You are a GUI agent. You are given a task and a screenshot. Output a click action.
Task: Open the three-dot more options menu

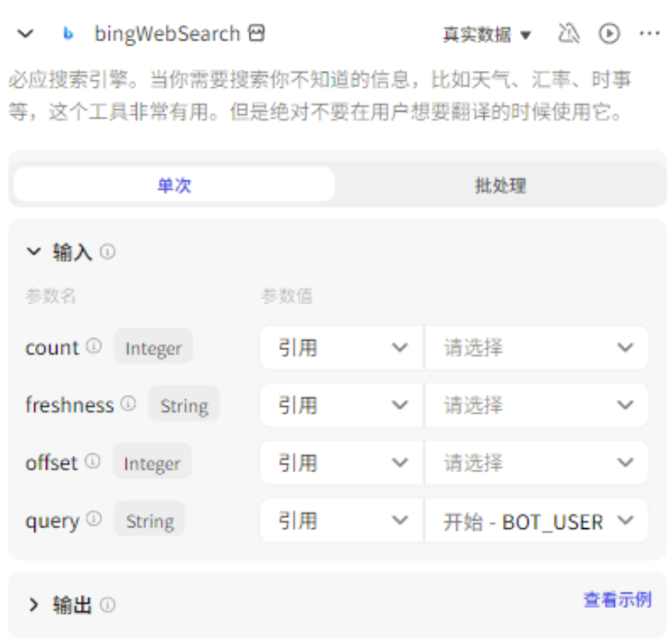[649, 33]
